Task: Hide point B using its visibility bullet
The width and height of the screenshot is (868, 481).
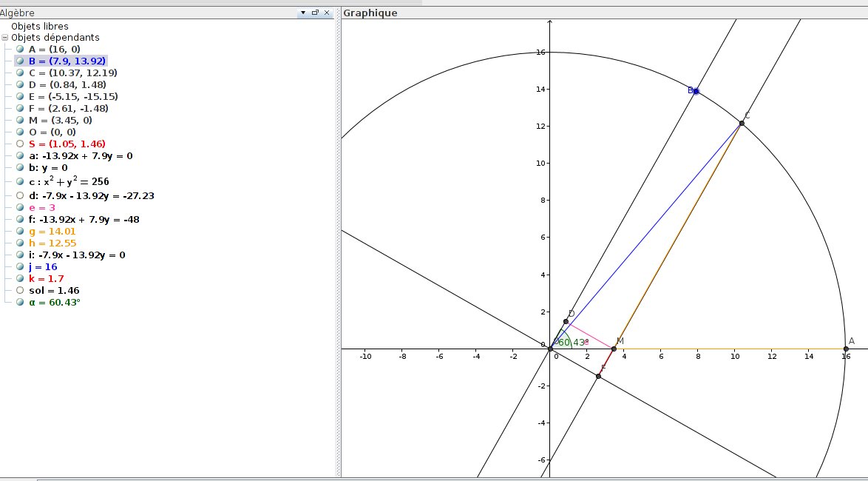Action: coord(20,61)
